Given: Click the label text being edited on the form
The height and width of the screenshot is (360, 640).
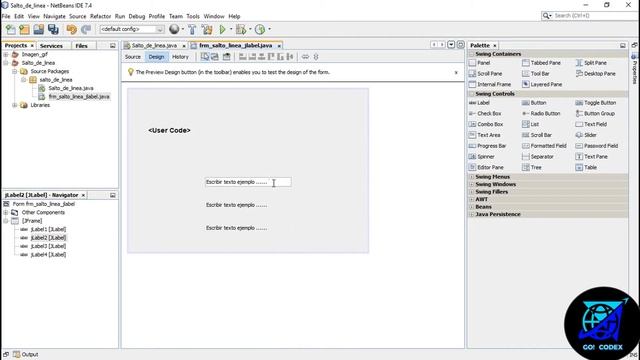Looking at the screenshot, I should (x=248, y=182).
